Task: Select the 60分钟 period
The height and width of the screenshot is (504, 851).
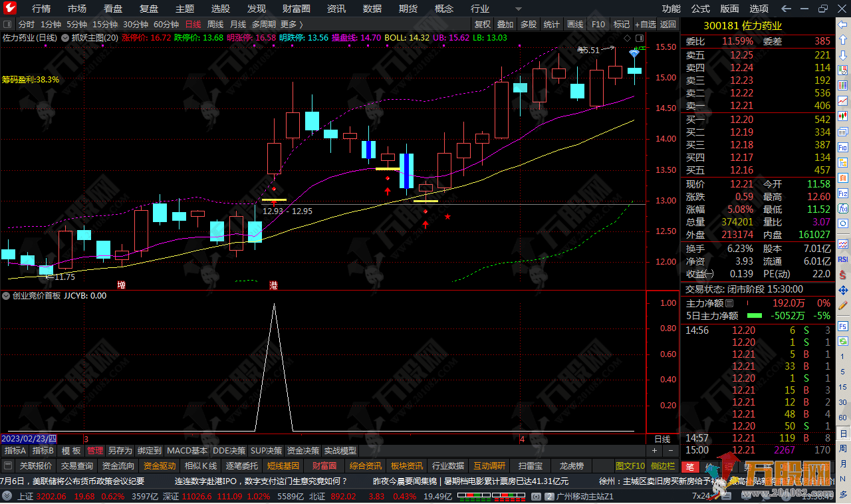Action: click(166, 24)
